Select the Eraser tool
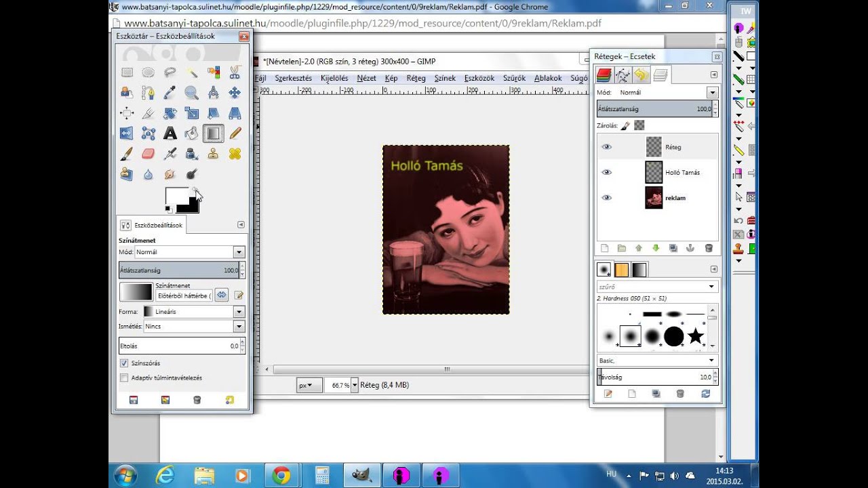This screenshot has width=868, height=488. pyautogui.click(x=149, y=154)
